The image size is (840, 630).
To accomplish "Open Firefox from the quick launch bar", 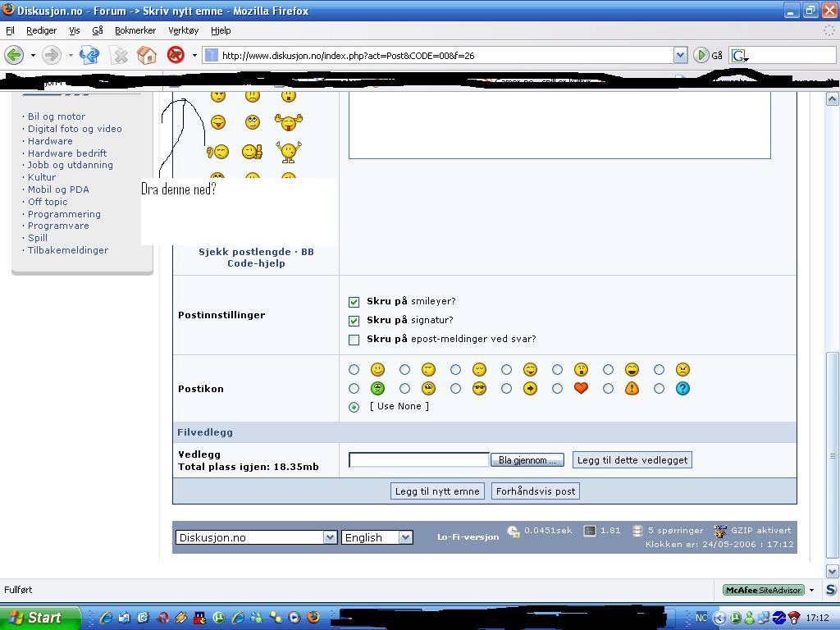I will tap(314, 617).
